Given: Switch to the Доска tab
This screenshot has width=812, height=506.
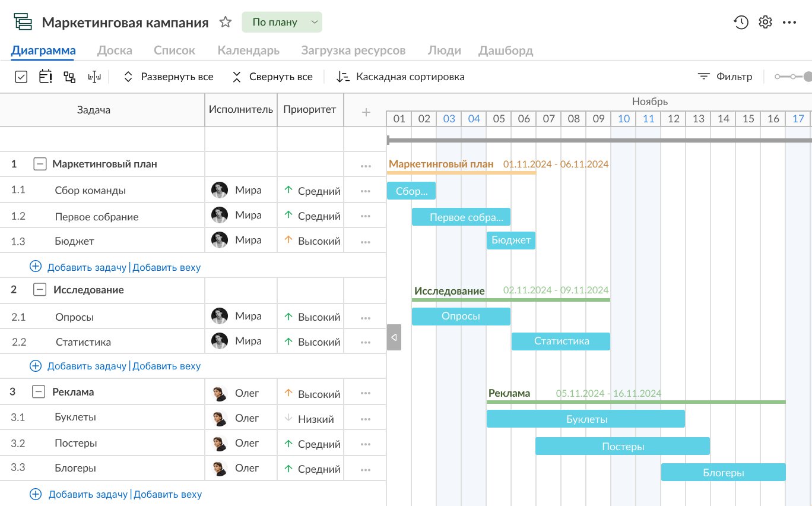Looking at the screenshot, I should point(115,50).
